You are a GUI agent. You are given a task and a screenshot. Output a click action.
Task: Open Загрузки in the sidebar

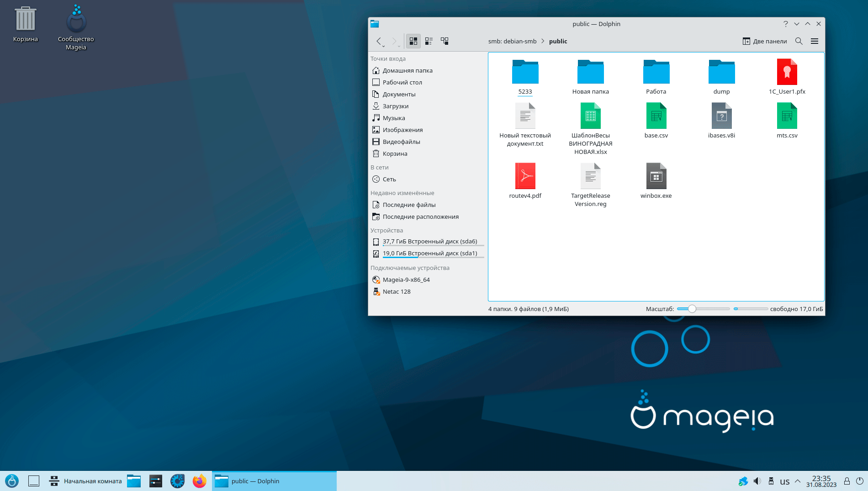[x=395, y=106]
